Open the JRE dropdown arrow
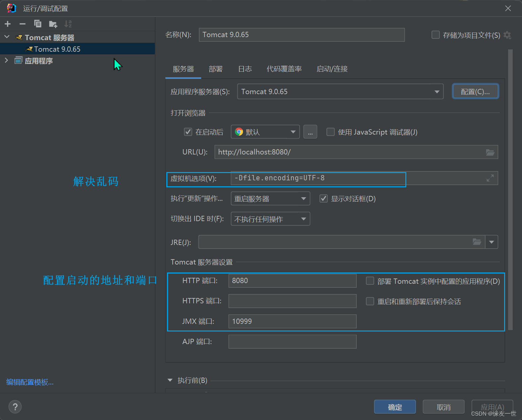The height and width of the screenshot is (420, 522). pos(492,242)
